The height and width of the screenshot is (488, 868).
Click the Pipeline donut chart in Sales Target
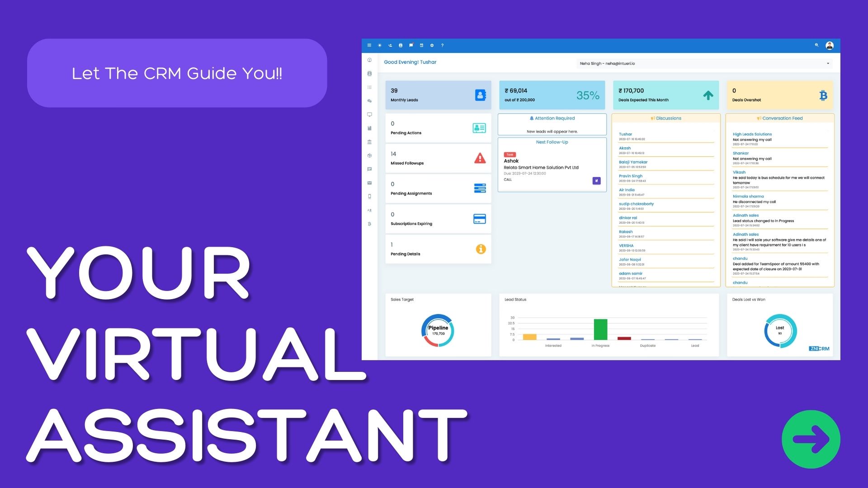tap(438, 330)
